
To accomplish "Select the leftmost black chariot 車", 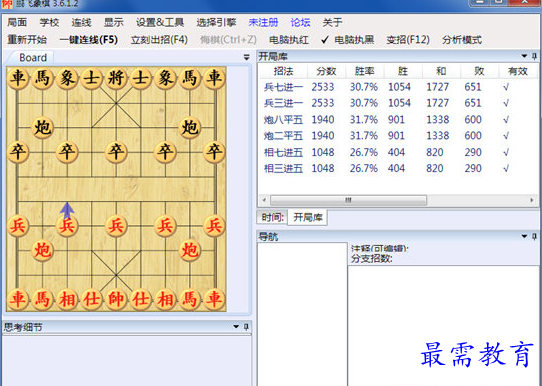I will point(18,78).
